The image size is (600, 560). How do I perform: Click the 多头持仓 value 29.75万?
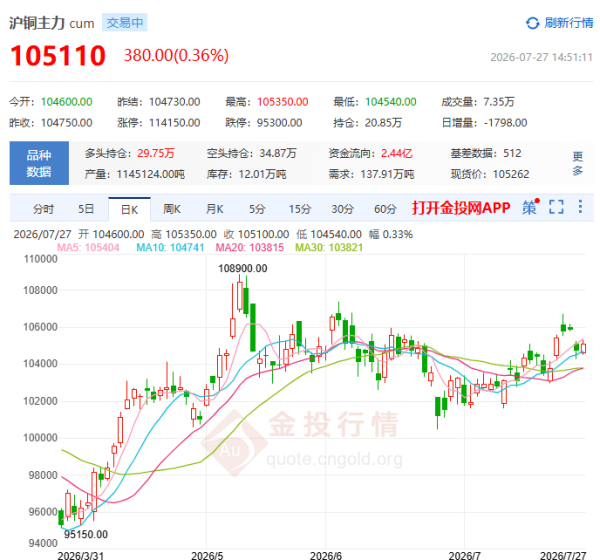pos(156,153)
